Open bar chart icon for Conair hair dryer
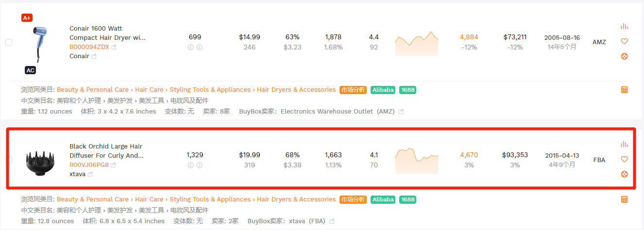Viewport: 644px width, 230px height. click(x=624, y=26)
